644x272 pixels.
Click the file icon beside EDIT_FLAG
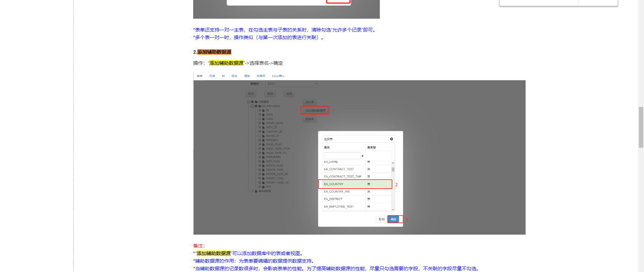pyautogui.click(x=263, y=161)
